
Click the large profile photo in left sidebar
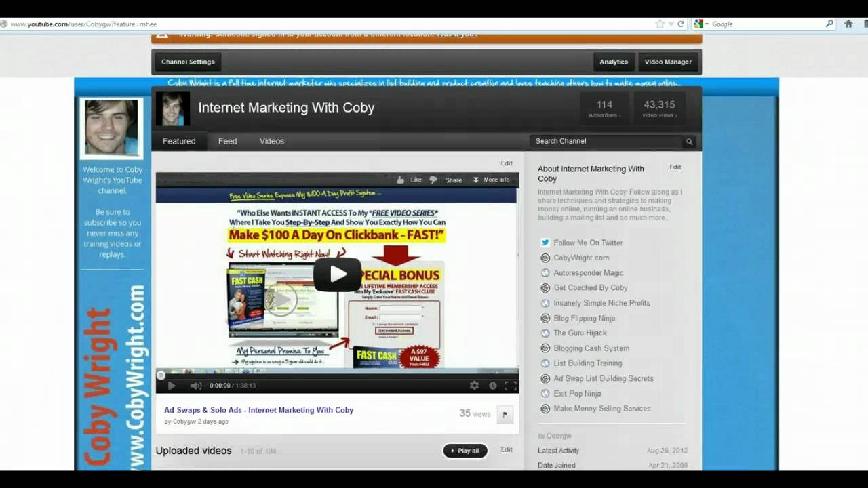(x=112, y=127)
